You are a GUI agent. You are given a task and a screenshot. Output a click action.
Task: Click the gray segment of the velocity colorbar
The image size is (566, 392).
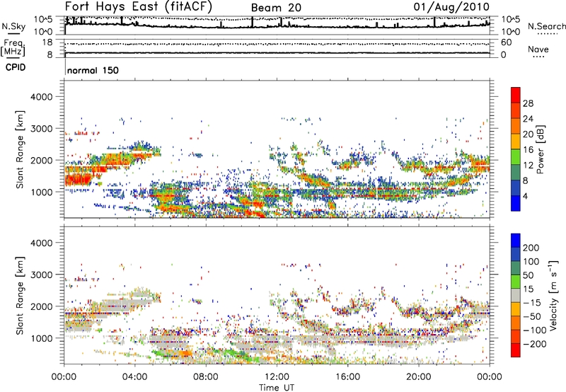[516, 296]
